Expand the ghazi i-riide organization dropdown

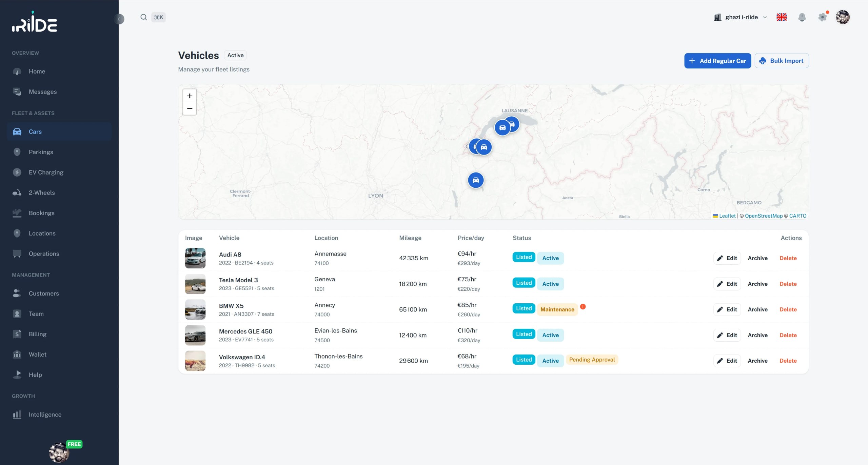coord(741,17)
